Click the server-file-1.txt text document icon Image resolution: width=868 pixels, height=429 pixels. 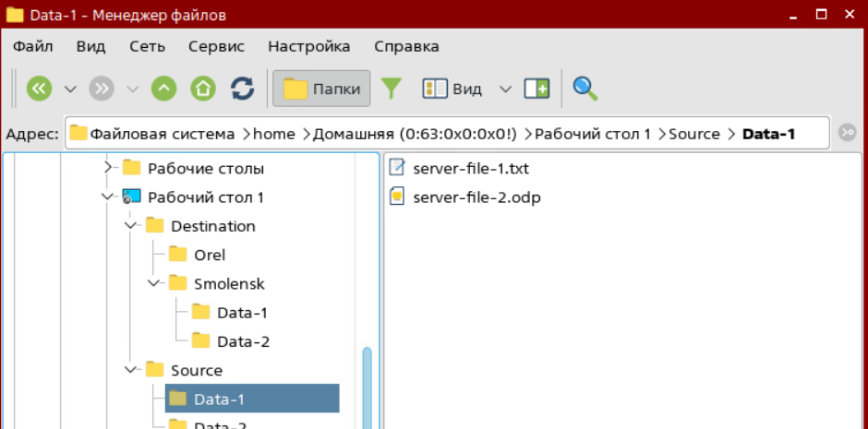click(397, 167)
